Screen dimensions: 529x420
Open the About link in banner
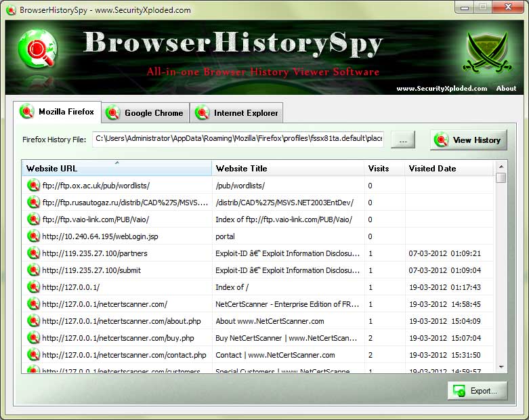coord(506,88)
